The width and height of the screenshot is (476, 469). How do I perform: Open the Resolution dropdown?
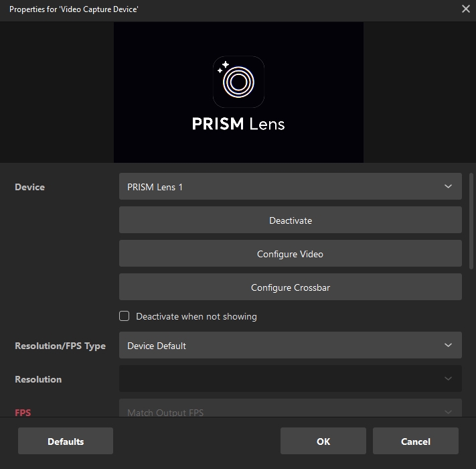[x=290, y=379]
